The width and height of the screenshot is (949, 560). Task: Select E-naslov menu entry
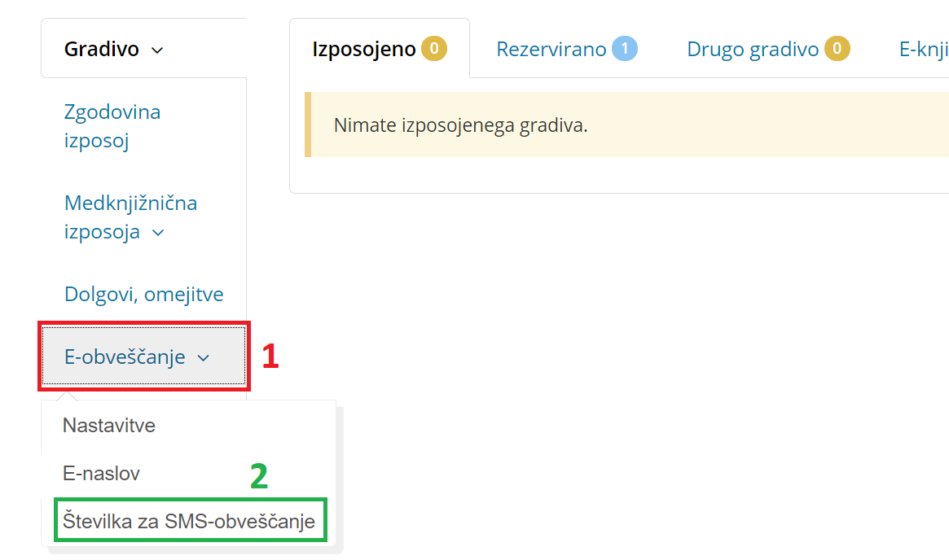coord(101,473)
